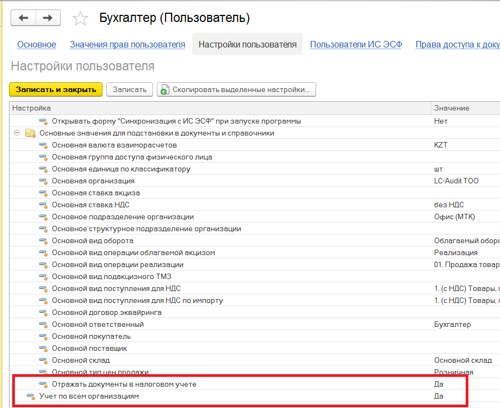
Task: Select the KZT currency value
Action: coord(441,145)
